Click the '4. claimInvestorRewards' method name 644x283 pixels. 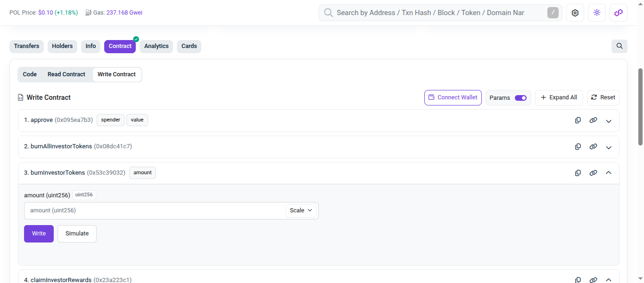point(58,280)
